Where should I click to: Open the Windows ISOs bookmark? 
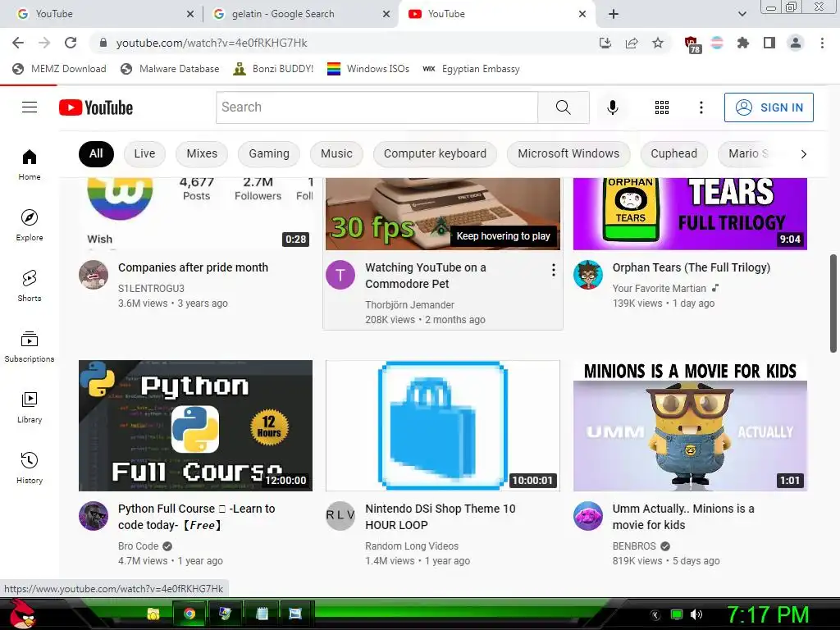coord(368,69)
